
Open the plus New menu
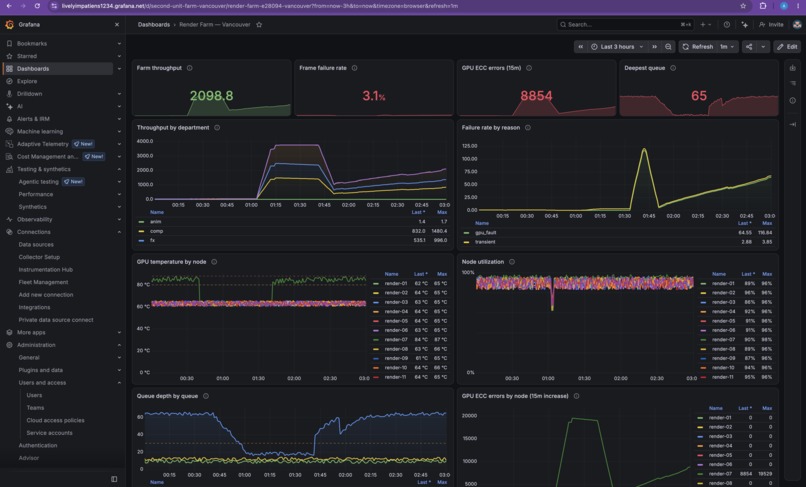(x=705, y=25)
